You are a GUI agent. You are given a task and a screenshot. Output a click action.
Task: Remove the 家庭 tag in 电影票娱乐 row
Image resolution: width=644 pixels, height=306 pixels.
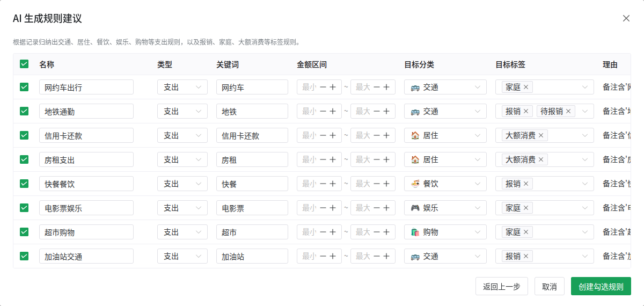(526, 208)
